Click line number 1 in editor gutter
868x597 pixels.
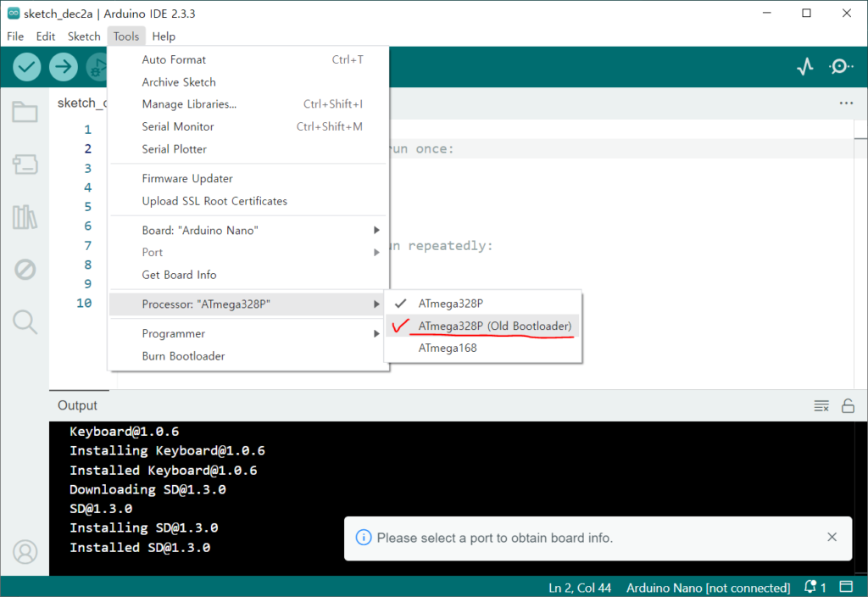(x=87, y=130)
